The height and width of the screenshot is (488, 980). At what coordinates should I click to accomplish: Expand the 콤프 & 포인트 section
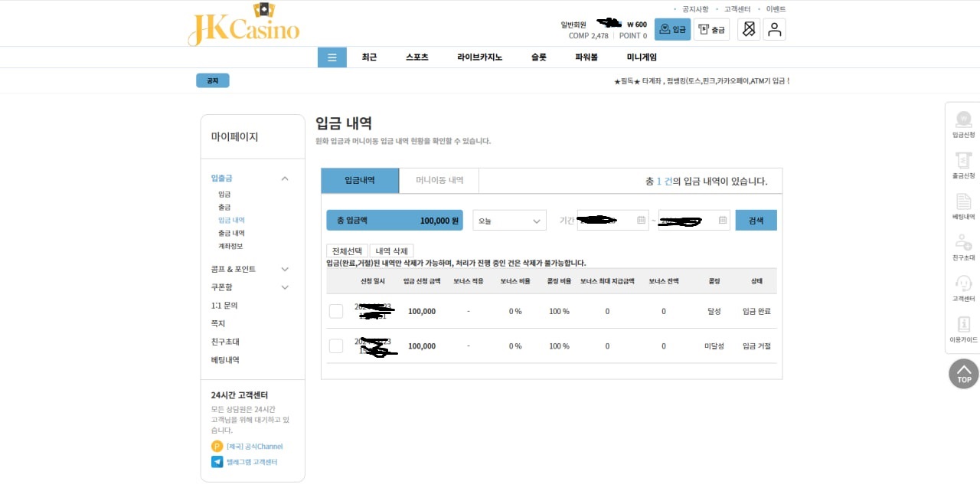pyautogui.click(x=285, y=269)
